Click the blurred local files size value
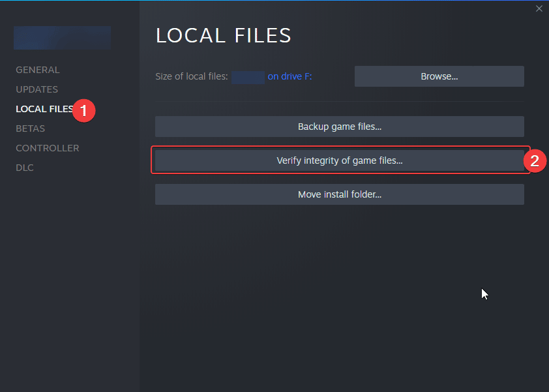The width and height of the screenshot is (549, 392). 248,77
